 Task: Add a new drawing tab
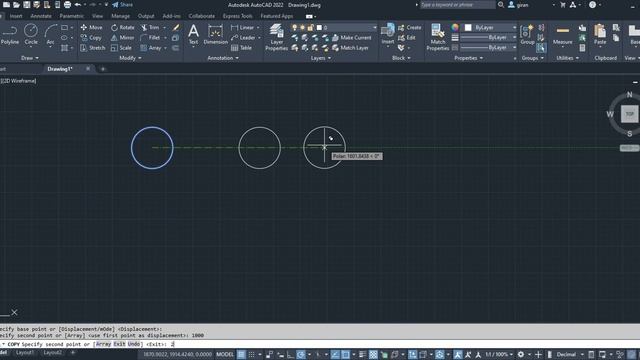(102, 69)
